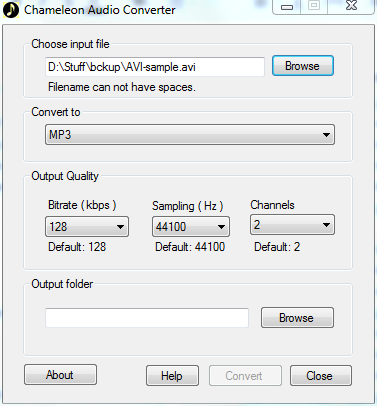Click the "Default: 128" bitrate hint
The image size is (377, 406).
click(77, 247)
